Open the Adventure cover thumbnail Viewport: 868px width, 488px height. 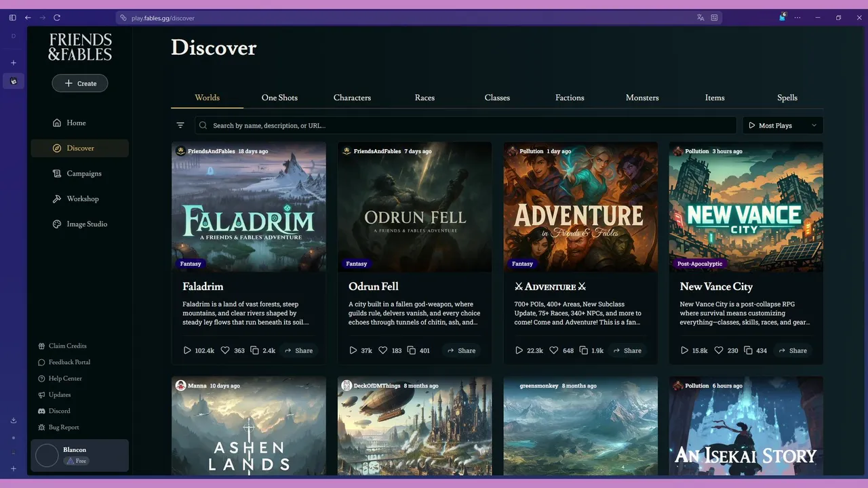(580, 207)
